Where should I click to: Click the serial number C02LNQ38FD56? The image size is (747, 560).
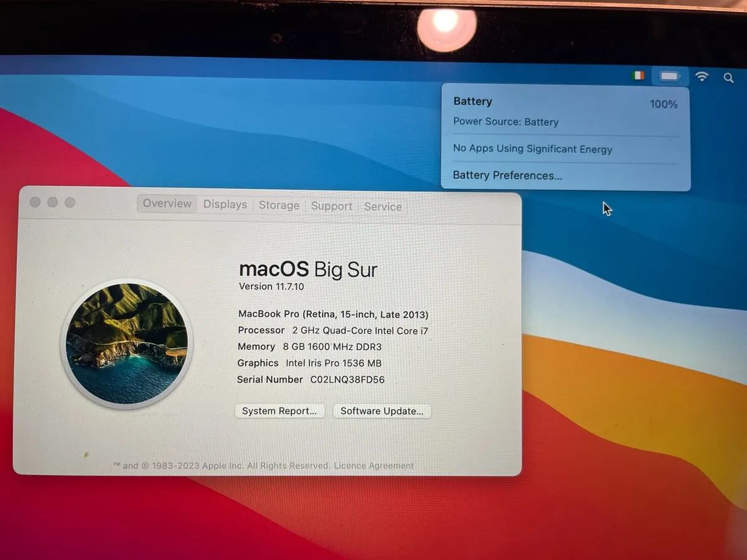(x=347, y=380)
